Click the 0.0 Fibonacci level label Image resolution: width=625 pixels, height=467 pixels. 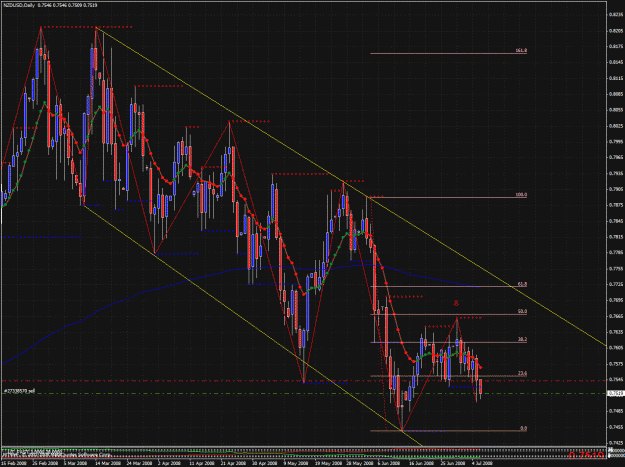tap(523, 428)
